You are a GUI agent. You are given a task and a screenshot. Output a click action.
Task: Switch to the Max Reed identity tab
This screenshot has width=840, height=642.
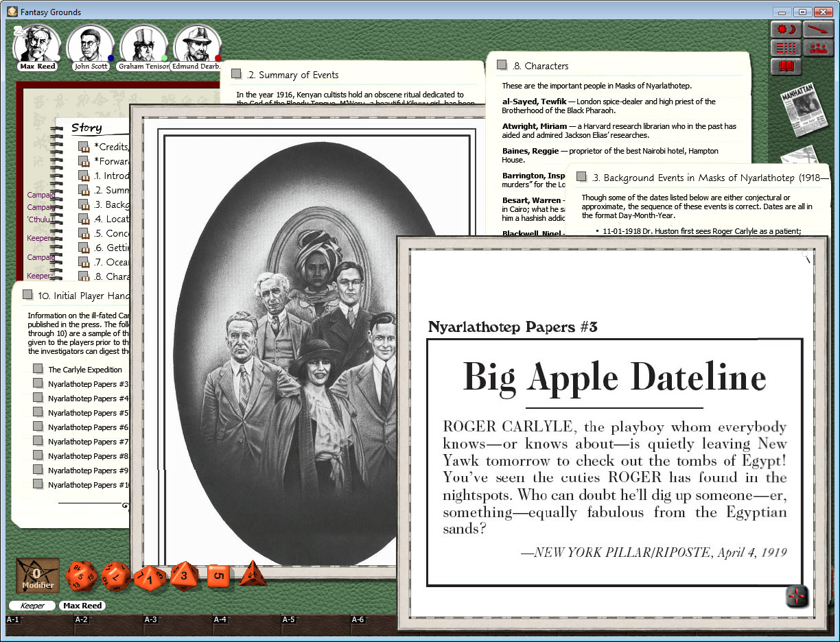pyautogui.click(x=82, y=606)
